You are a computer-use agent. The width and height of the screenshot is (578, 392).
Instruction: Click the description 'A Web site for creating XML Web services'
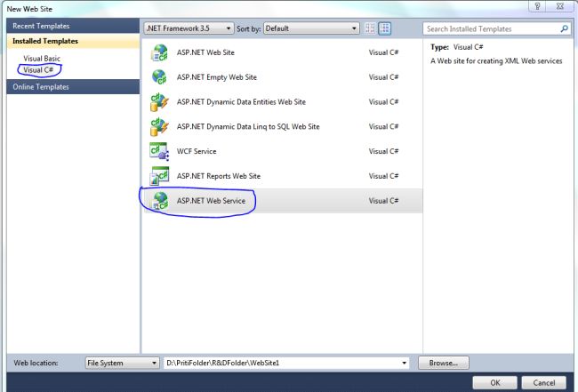[x=496, y=61]
